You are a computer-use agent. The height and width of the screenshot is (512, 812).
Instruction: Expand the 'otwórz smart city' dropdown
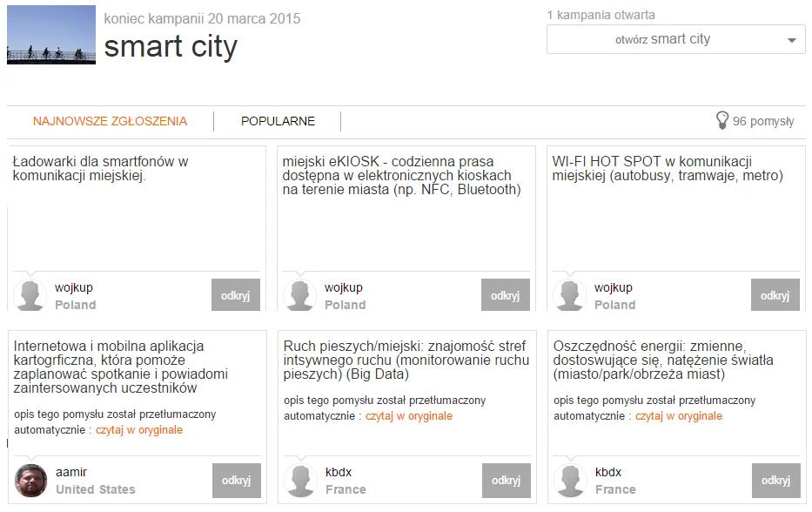[676, 39]
